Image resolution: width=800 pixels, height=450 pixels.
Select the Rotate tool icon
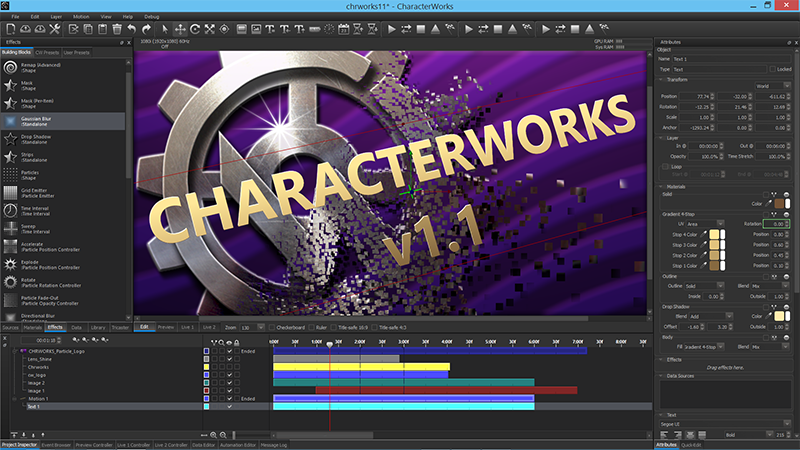(196, 29)
